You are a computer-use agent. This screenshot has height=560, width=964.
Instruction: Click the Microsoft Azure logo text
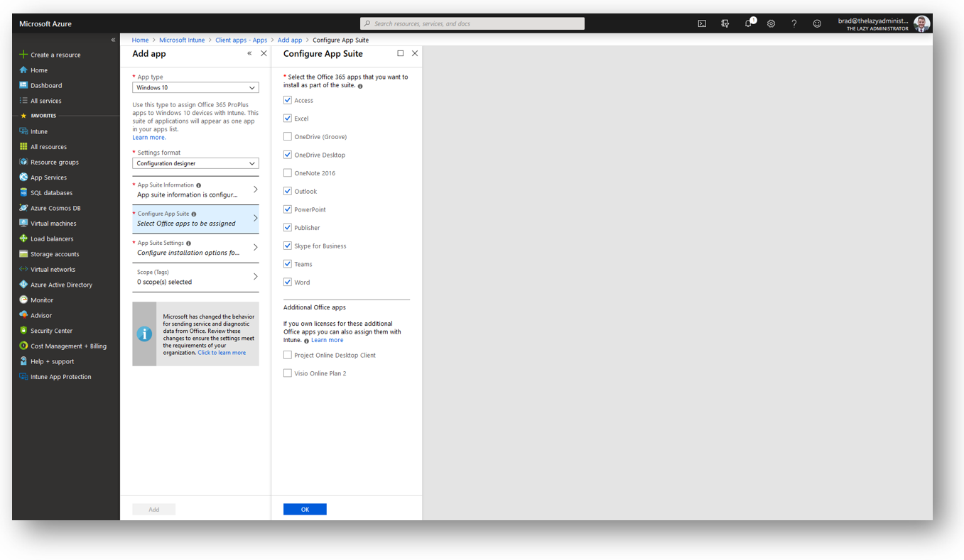(45, 24)
